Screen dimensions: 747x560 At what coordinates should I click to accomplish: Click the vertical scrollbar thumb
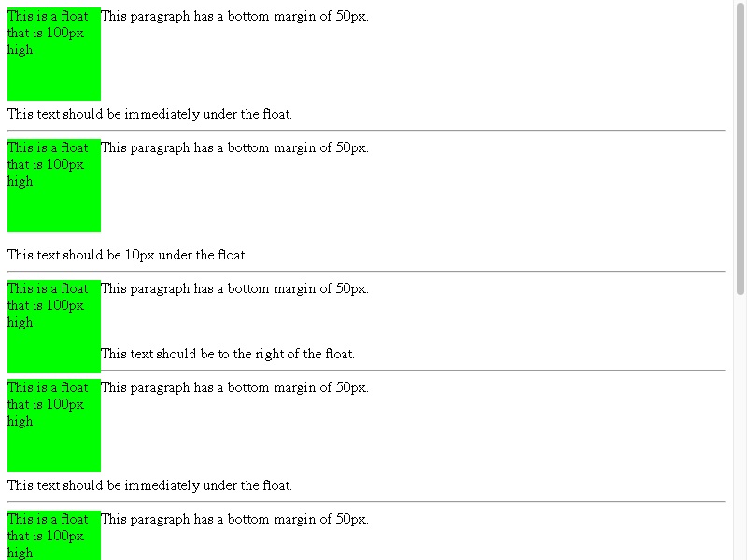(740, 148)
